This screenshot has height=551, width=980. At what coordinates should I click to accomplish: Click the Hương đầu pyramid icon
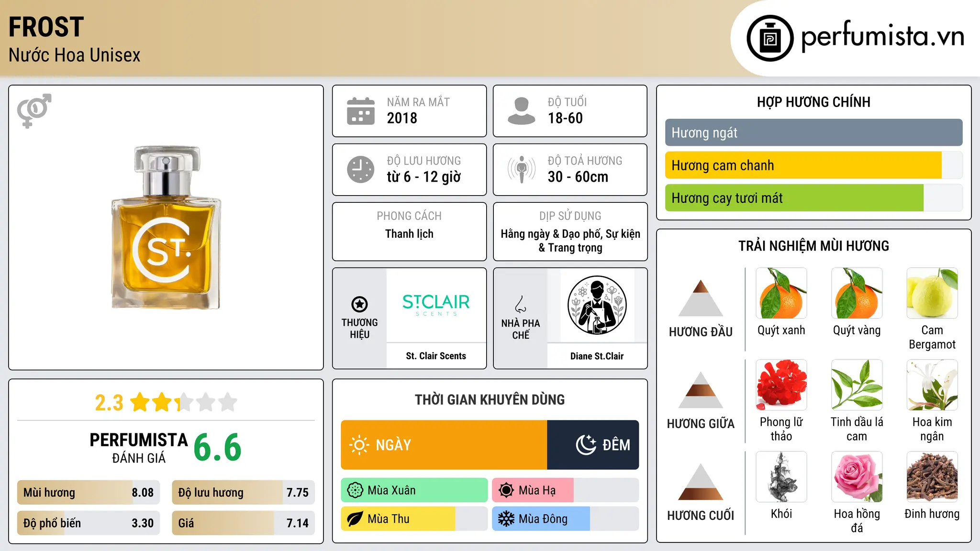pos(701,298)
